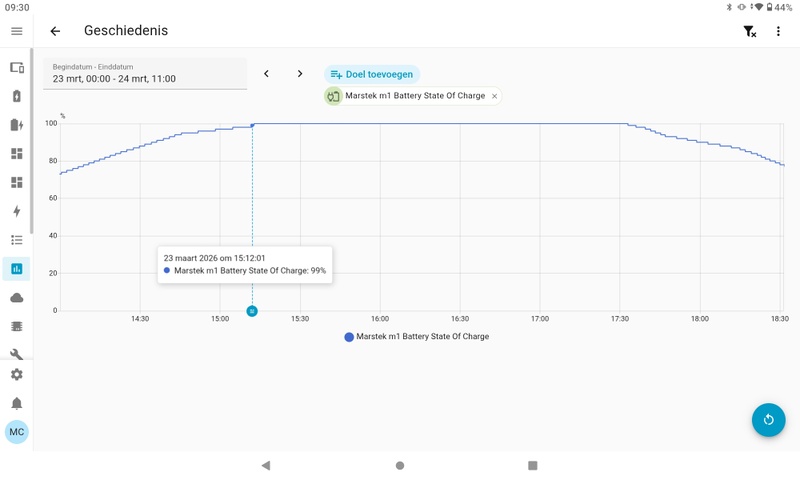Refresh history with the round floating button
The width and height of the screenshot is (800, 480).
click(x=768, y=420)
